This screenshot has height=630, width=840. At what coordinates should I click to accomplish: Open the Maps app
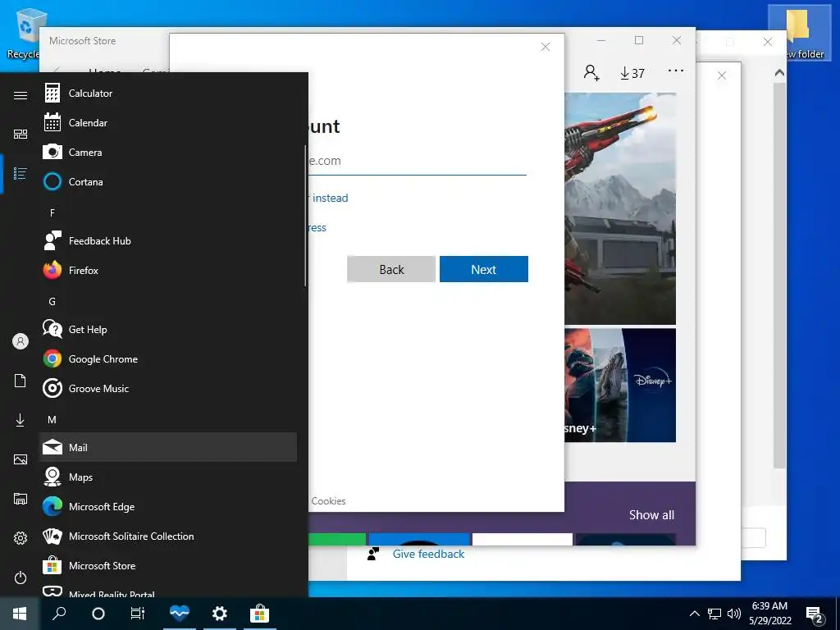(x=167, y=477)
